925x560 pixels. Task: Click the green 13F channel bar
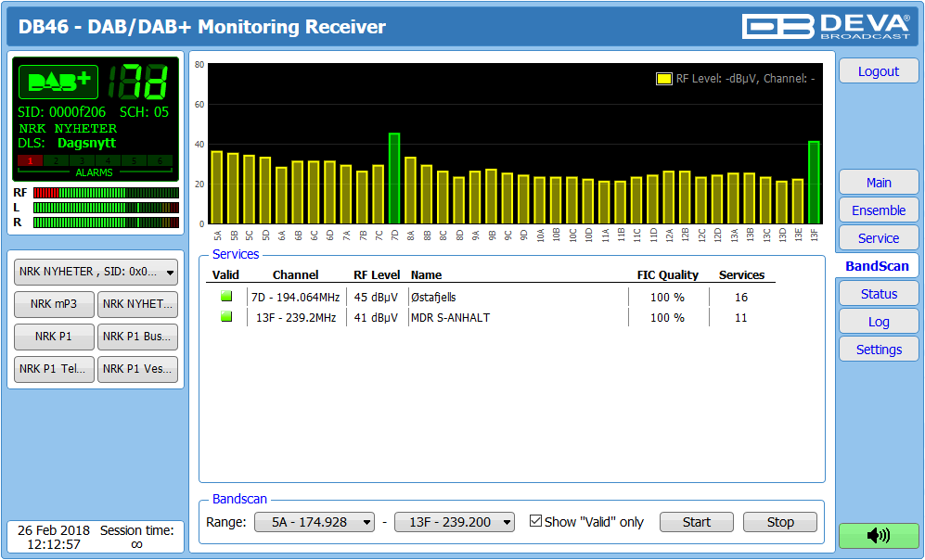814,182
